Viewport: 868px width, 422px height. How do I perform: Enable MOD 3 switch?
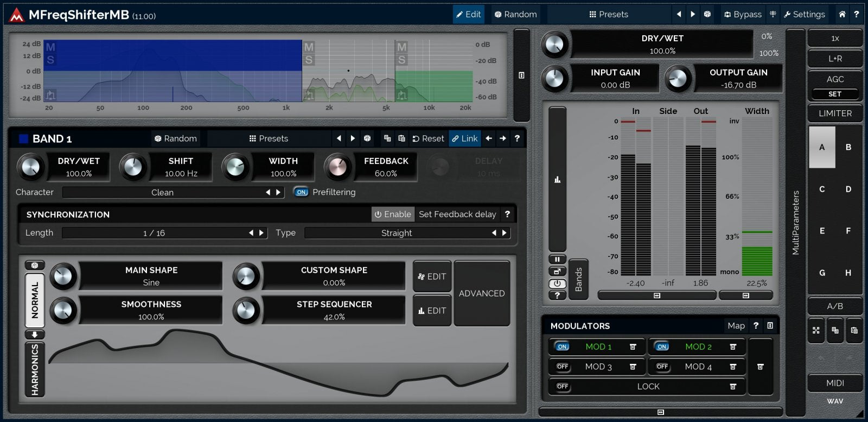563,367
